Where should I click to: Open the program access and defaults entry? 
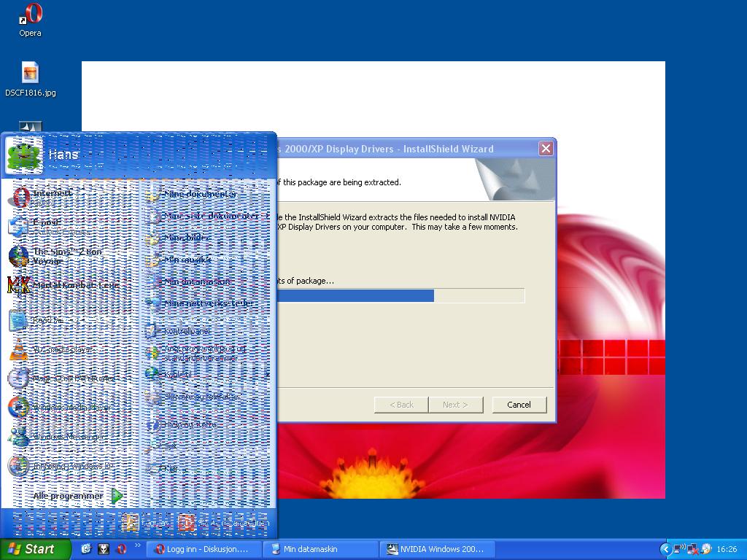tap(207, 353)
